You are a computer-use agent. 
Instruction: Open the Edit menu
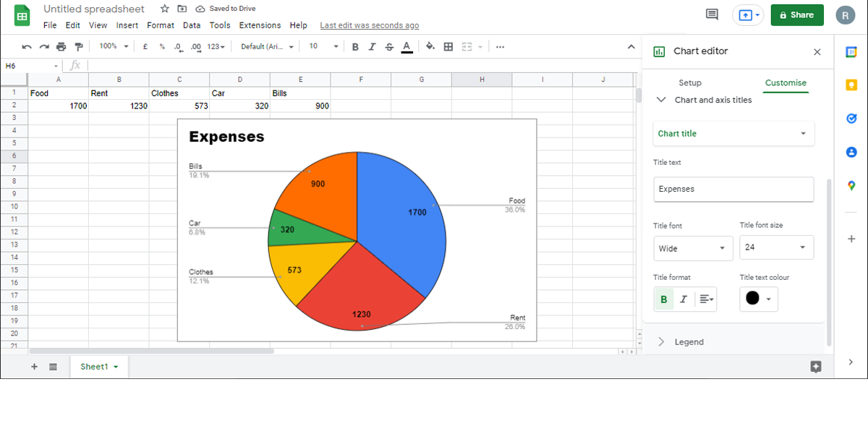click(73, 25)
